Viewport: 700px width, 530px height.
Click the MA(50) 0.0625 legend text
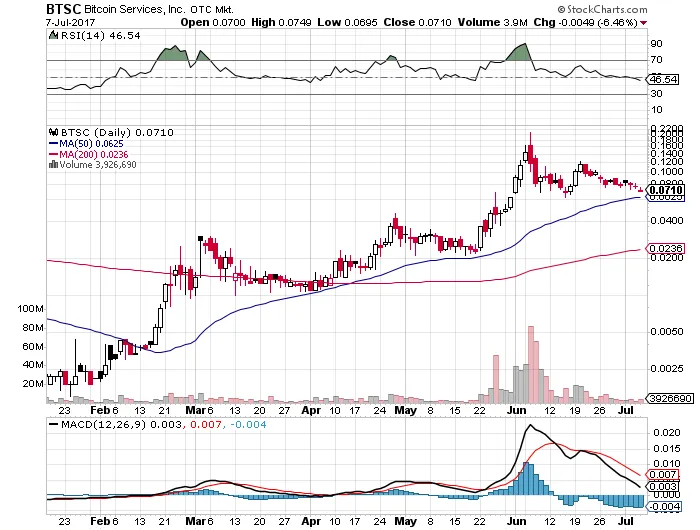(x=91, y=144)
